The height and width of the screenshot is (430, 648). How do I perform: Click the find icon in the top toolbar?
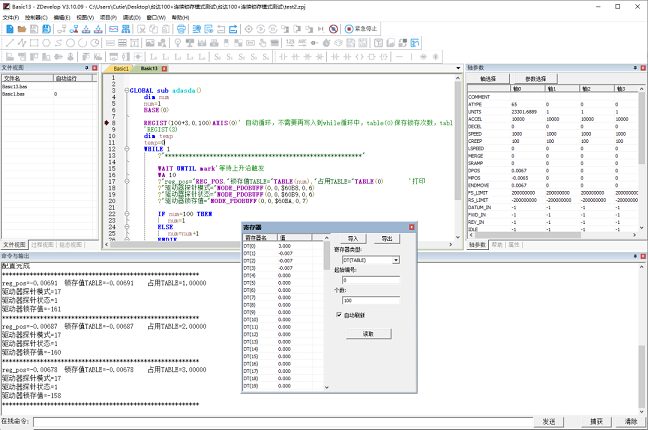[x=197, y=29]
